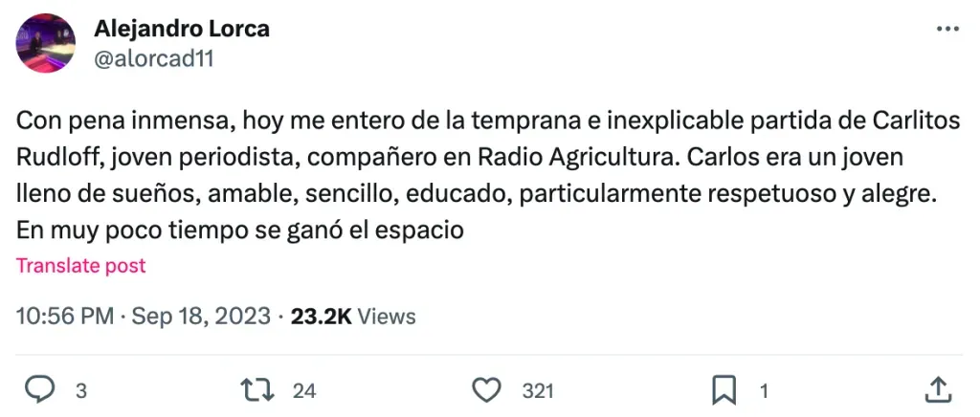Click the bookmark count of 1
980x417 pixels.
coord(764,390)
